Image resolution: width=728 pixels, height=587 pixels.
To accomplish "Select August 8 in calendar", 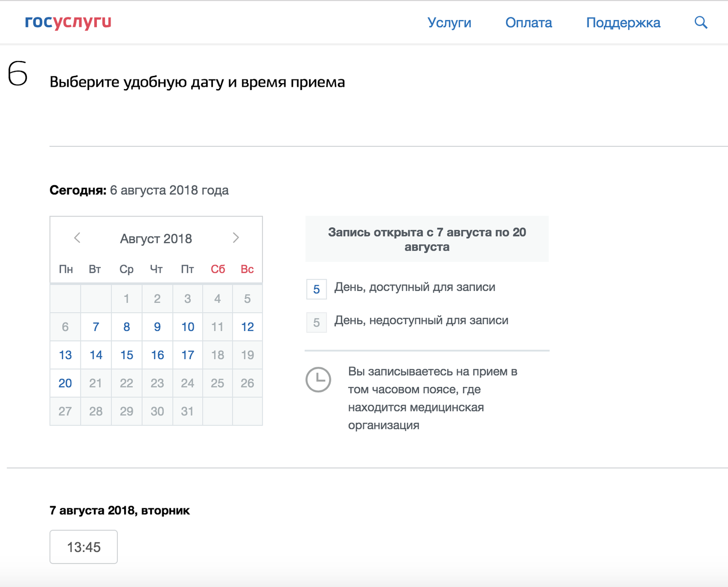I will click(x=126, y=327).
